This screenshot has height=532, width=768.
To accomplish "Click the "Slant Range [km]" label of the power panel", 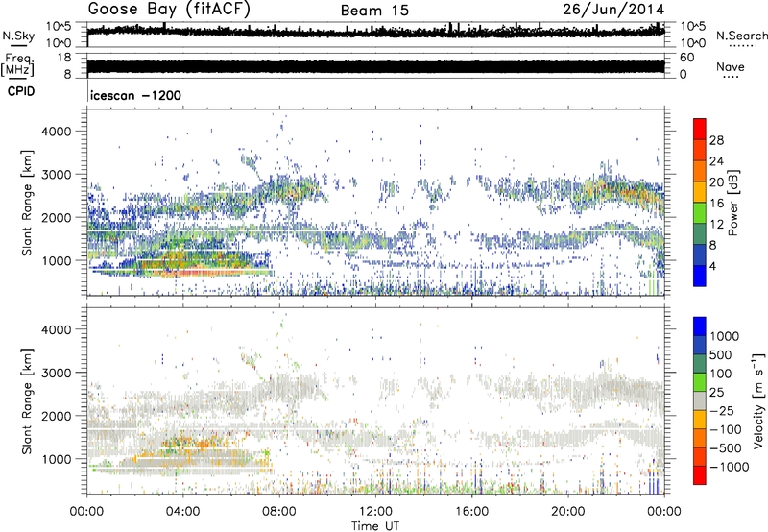I will [x=27, y=203].
